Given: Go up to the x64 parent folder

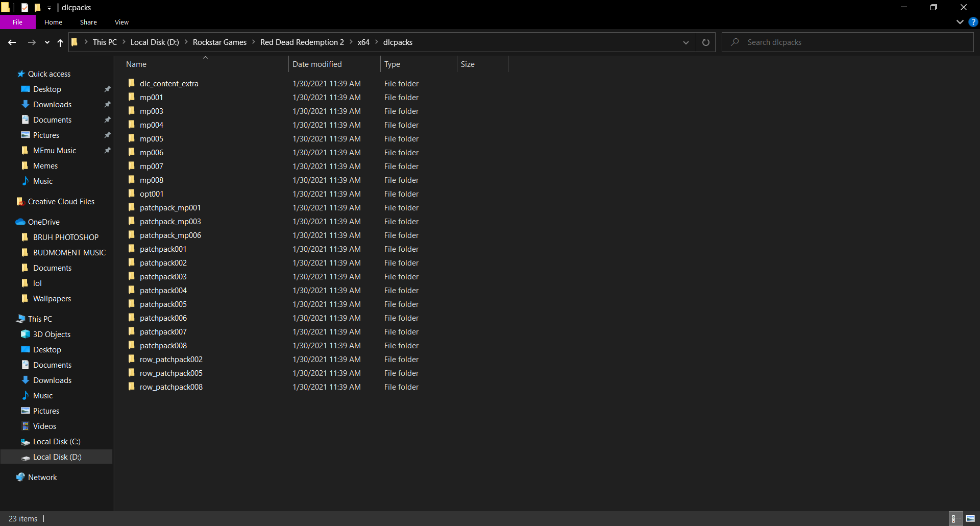Looking at the screenshot, I should coord(60,42).
